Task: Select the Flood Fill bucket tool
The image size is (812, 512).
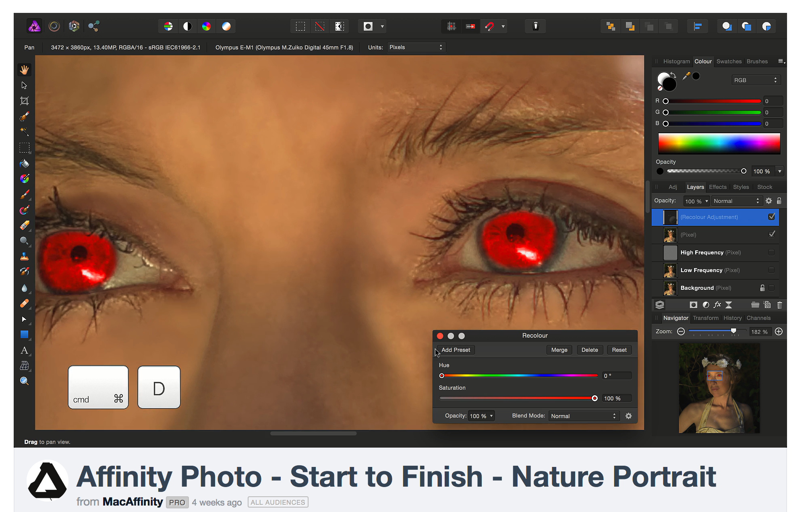Action: [24, 163]
